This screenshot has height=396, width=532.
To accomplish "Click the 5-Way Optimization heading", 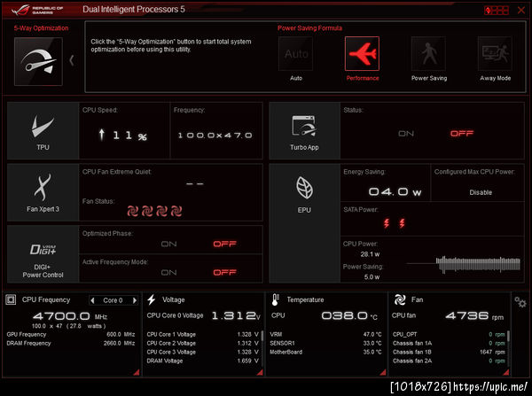I will [41, 28].
